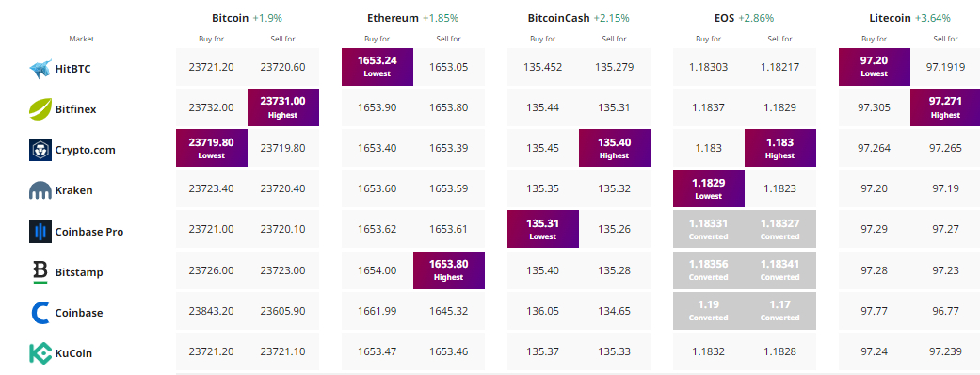Click the KuCoin green logo icon

(40, 353)
